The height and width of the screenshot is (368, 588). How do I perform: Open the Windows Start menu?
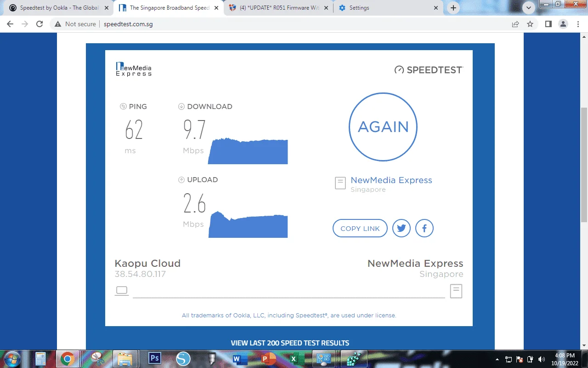(x=11, y=359)
